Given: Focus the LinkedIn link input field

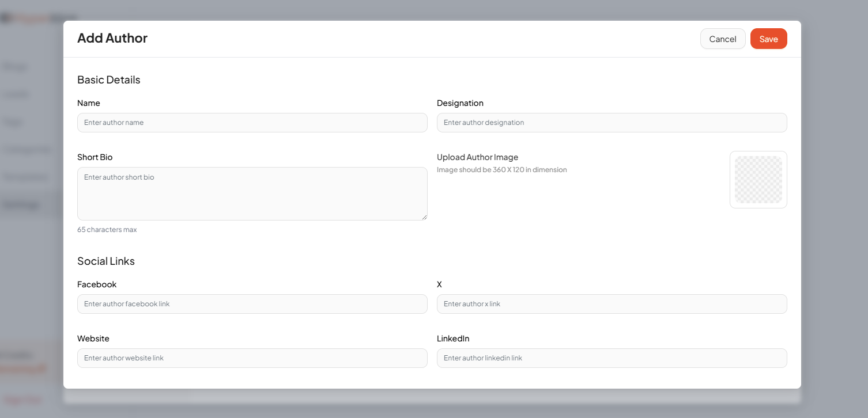Looking at the screenshot, I should 612,358.
